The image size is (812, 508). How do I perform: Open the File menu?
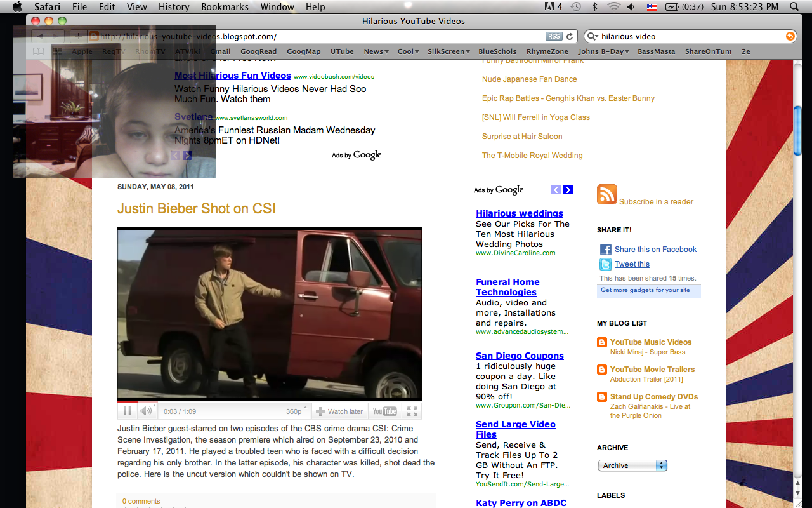point(79,7)
